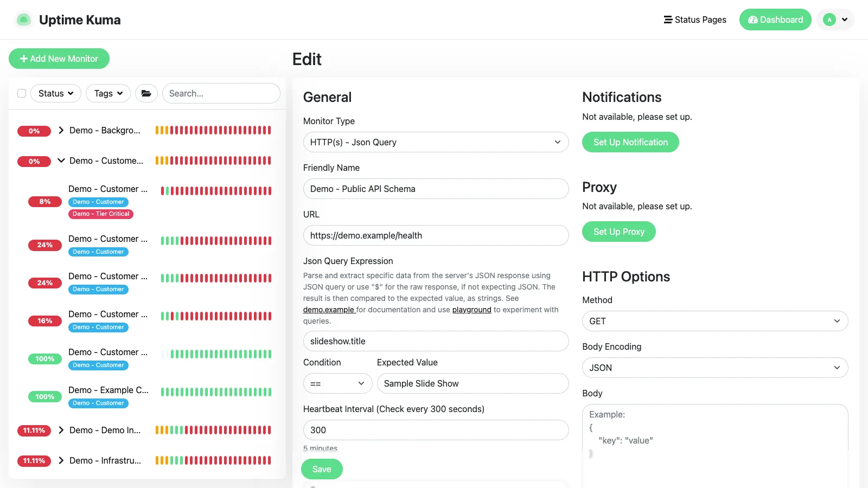
Task: Open the Tags filter dropdown
Action: coord(108,93)
